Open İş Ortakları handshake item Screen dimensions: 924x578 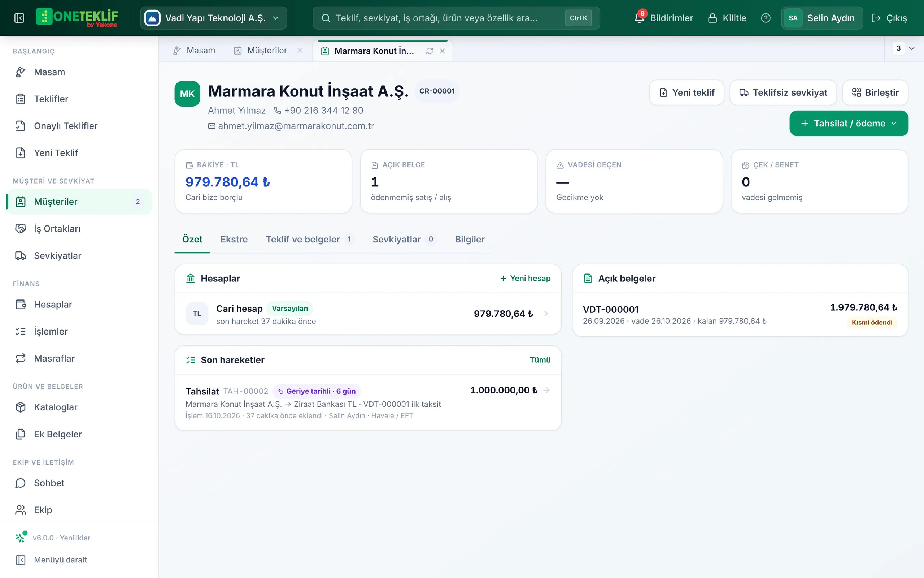tap(79, 229)
